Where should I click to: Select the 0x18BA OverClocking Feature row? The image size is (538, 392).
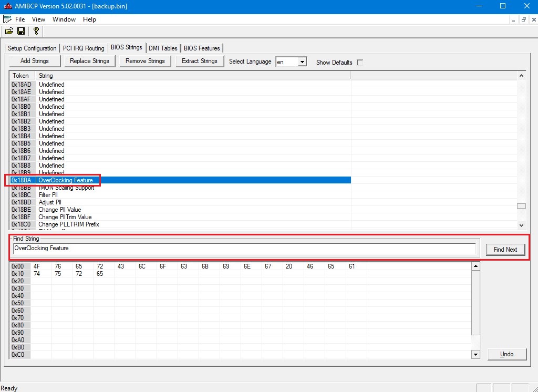pos(181,180)
